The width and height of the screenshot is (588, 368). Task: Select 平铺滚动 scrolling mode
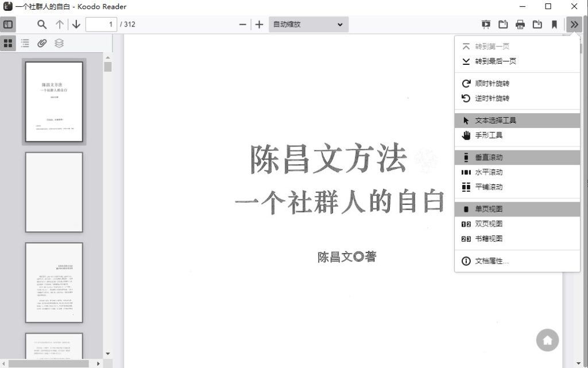[517, 187]
